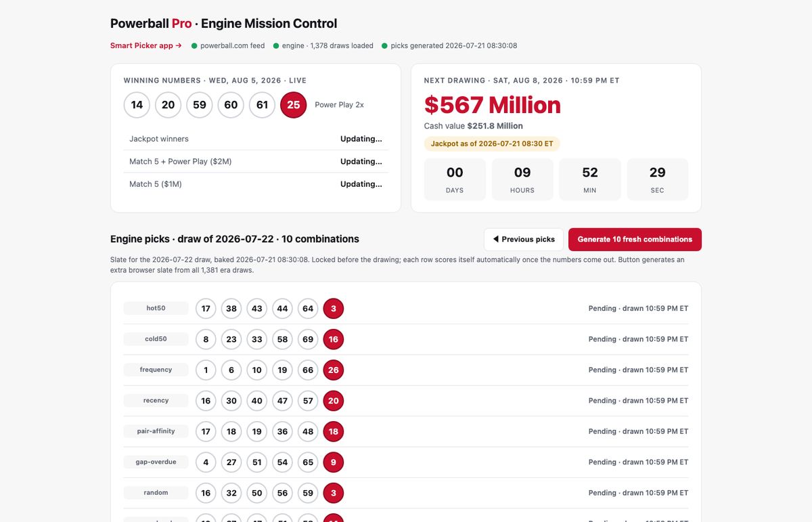Screen dimensions: 812x522
Task: Click winning number ball 61
Action: (262, 105)
